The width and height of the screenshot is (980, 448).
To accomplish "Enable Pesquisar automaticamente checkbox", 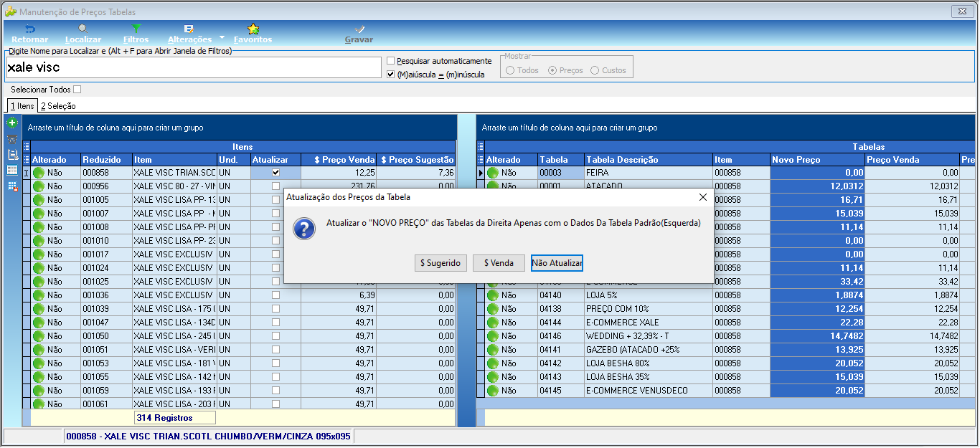I will [x=391, y=61].
